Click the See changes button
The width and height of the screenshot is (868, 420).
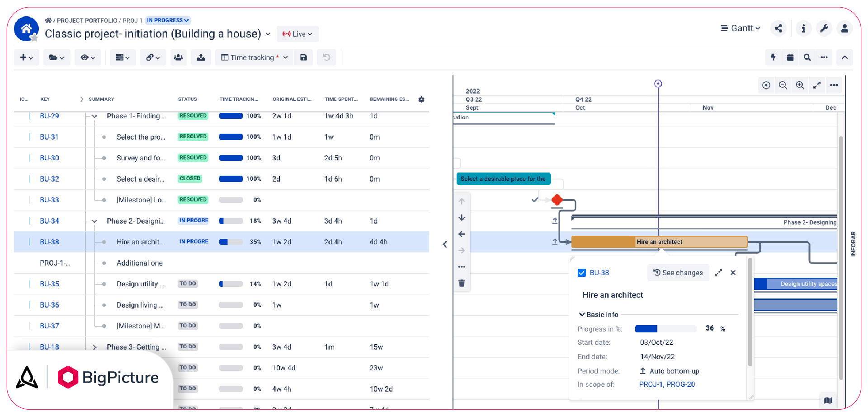678,272
